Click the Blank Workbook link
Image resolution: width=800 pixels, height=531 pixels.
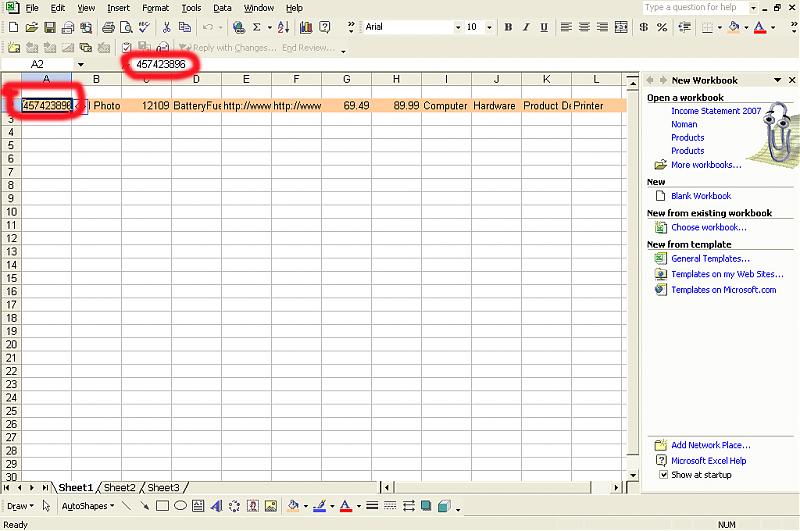[x=701, y=196]
